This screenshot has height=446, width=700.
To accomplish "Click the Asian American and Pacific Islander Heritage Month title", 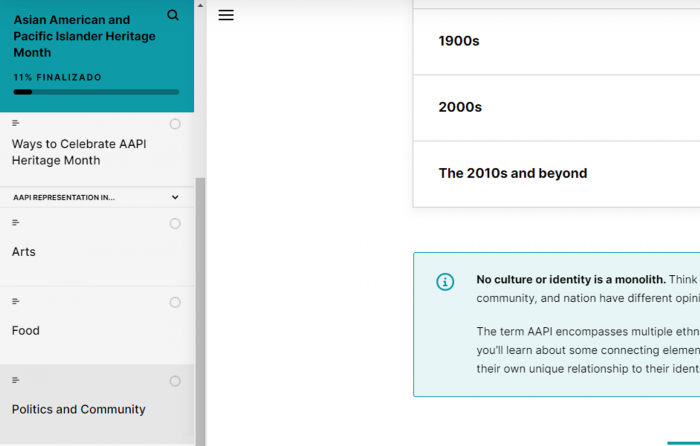I will click(x=84, y=36).
